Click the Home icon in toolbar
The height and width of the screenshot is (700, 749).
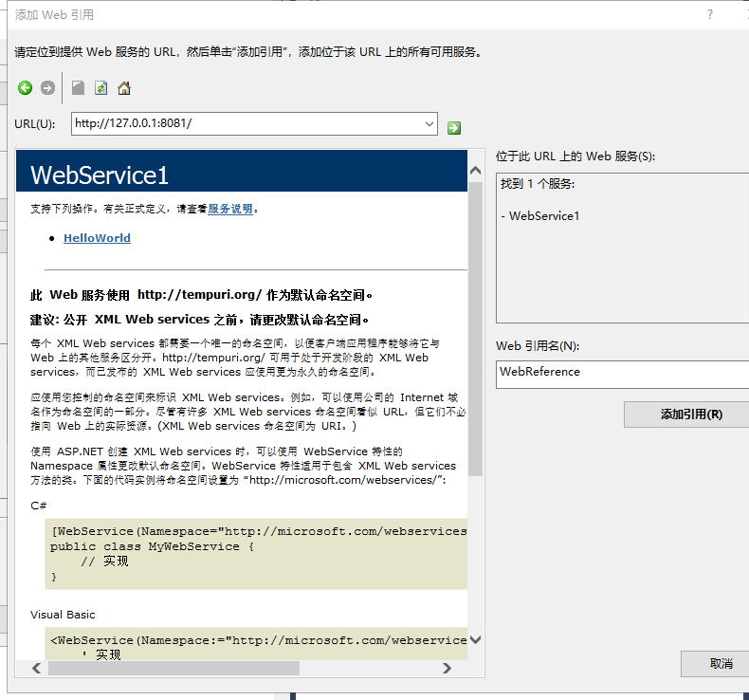(124, 88)
